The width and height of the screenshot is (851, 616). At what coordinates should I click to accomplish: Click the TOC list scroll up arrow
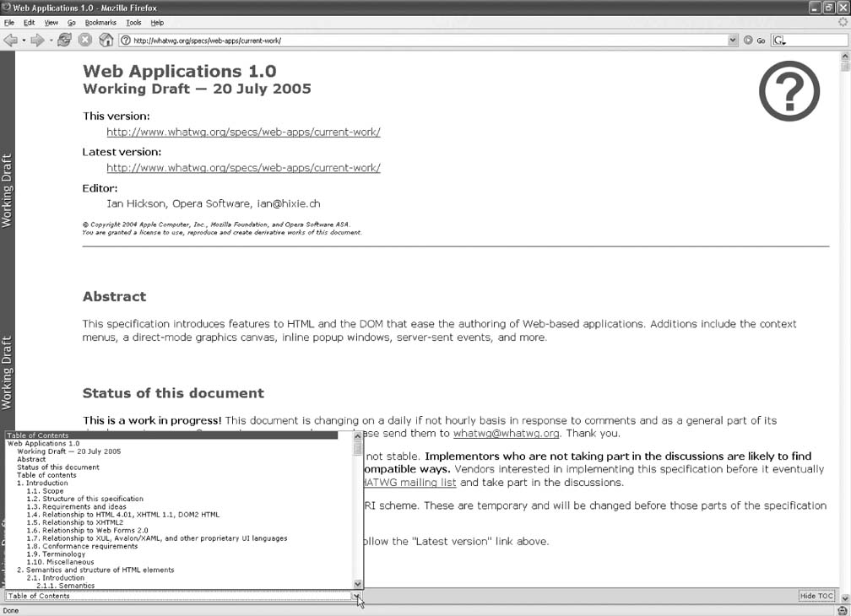pos(358,436)
